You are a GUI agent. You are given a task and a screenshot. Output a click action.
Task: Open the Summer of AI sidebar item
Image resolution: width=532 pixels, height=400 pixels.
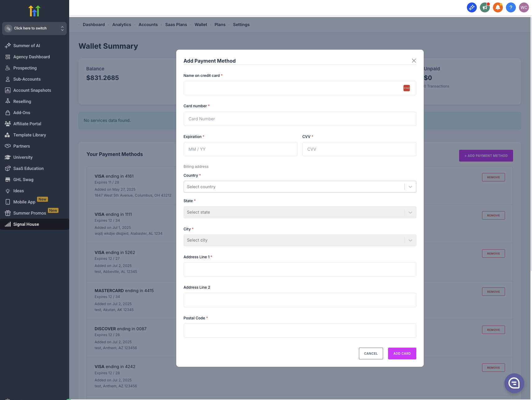point(34,46)
